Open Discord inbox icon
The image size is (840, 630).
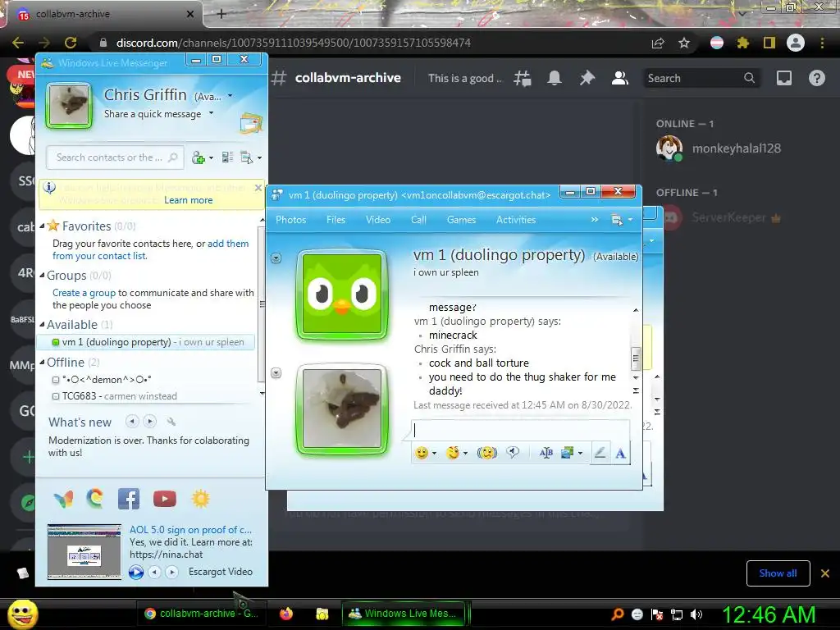tap(783, 78)
